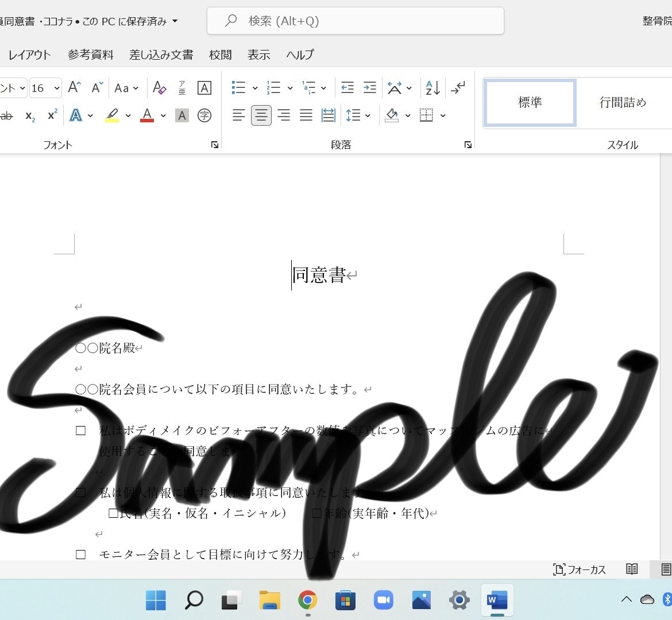Align text left

click(x=239, y=115)
